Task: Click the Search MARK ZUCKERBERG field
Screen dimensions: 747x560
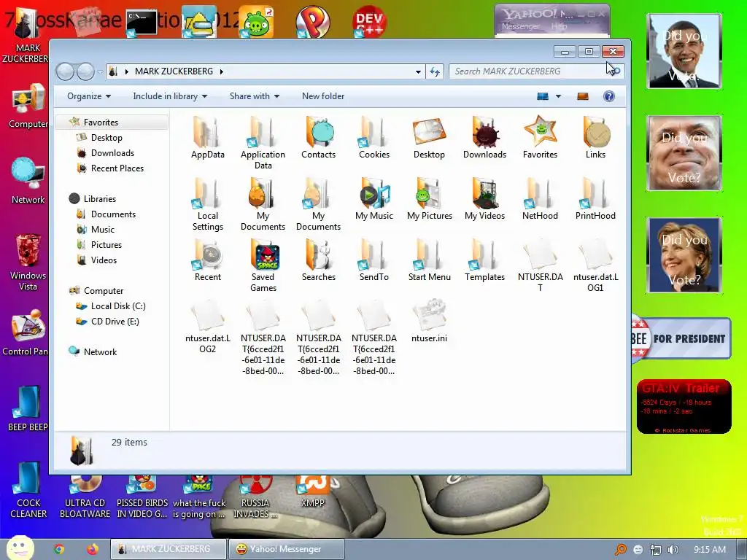Action: click(536, 71)
